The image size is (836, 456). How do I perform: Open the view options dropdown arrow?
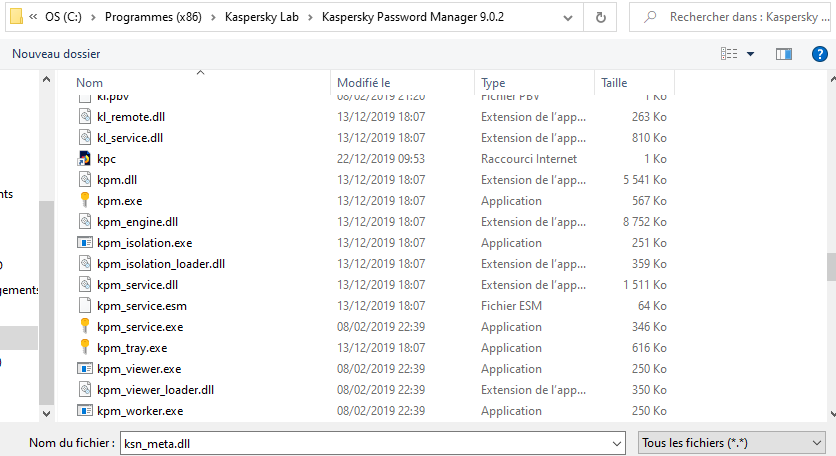pos(751,53)
